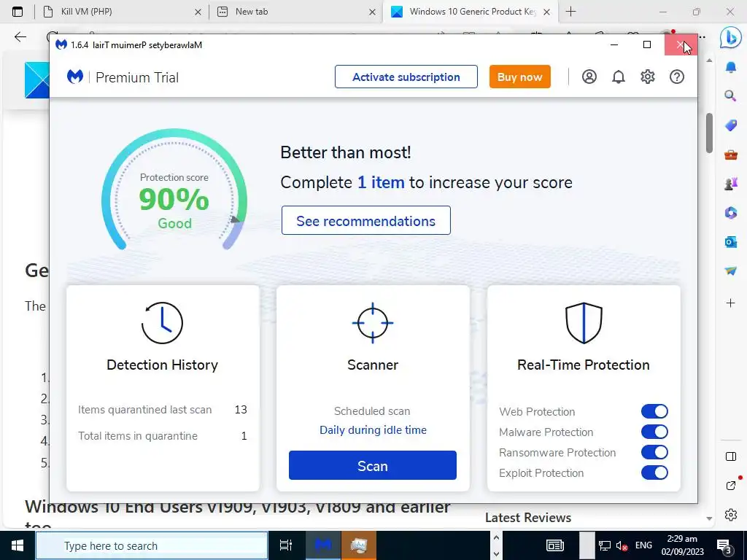Open the Detection History card title

(162, 365)
